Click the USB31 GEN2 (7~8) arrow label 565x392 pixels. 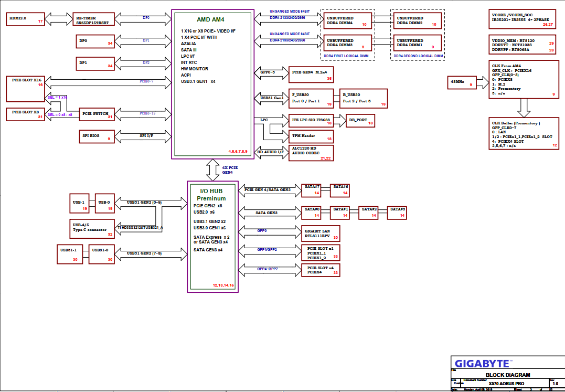point(144,253)
